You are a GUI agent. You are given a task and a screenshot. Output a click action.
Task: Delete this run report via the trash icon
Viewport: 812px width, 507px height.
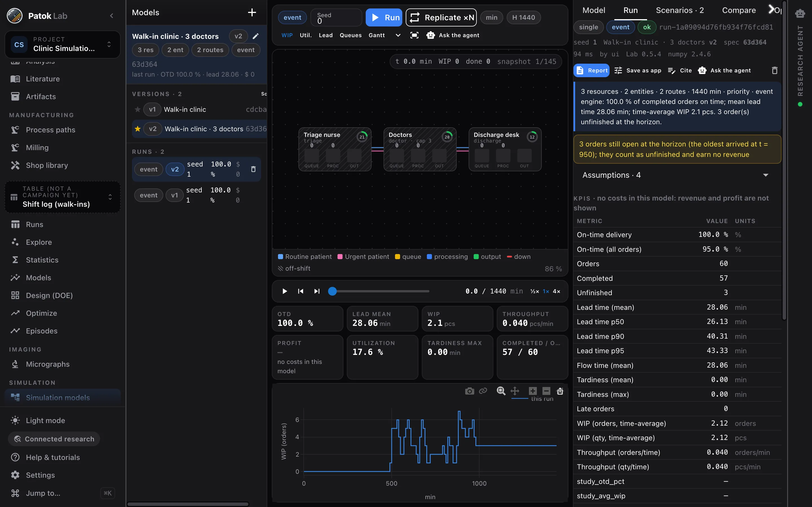pyautogui.click(x=775, y=70)
